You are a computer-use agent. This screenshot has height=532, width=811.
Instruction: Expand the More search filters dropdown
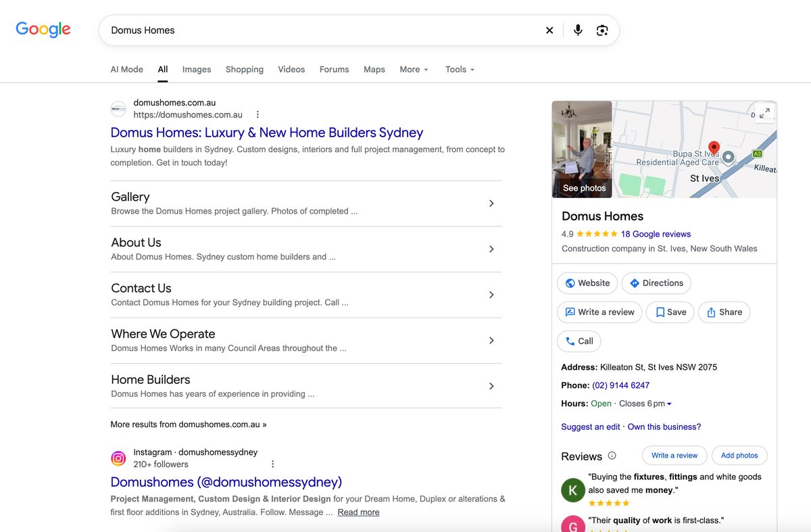414,70
